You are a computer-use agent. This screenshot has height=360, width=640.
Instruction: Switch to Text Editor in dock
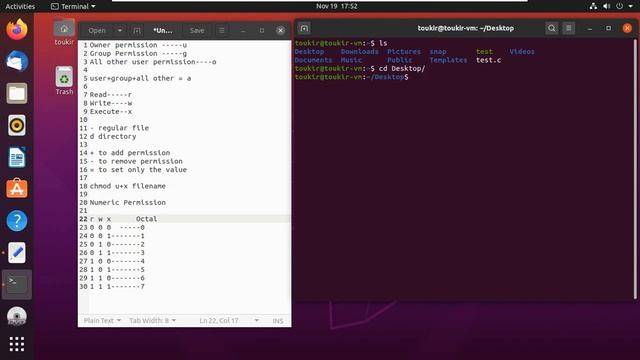[x=17, y=253]
